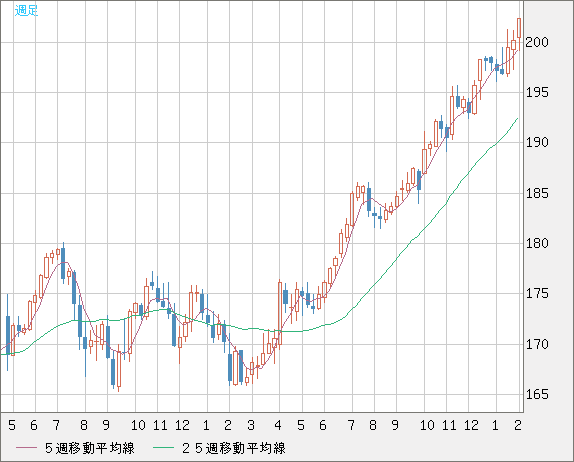Click the 185 price axis label
Image resolution: width=574 pixels, height=462 pixels.
(x=537, y=193)
